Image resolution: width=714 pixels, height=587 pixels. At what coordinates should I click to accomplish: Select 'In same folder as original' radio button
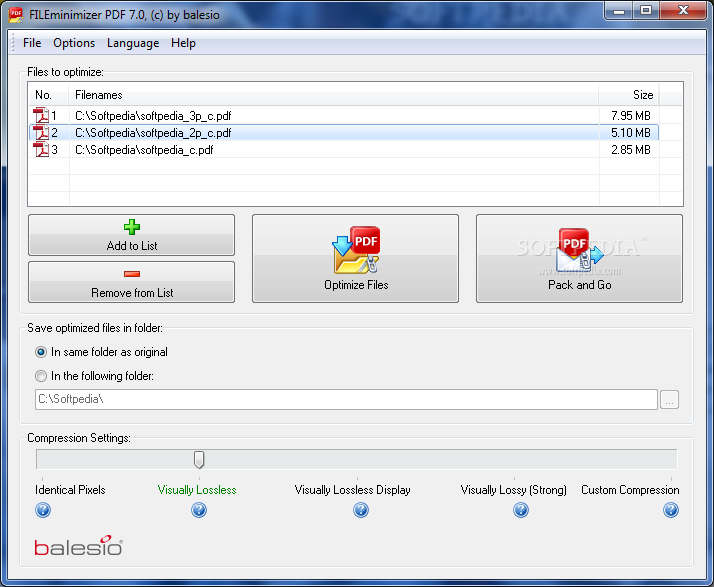[x=41, y=352]
